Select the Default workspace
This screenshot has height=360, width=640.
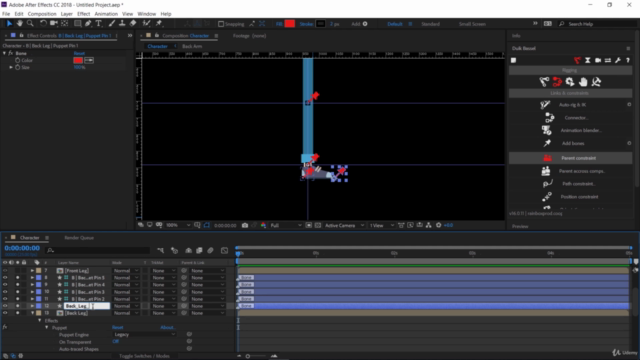click(395, 24)
